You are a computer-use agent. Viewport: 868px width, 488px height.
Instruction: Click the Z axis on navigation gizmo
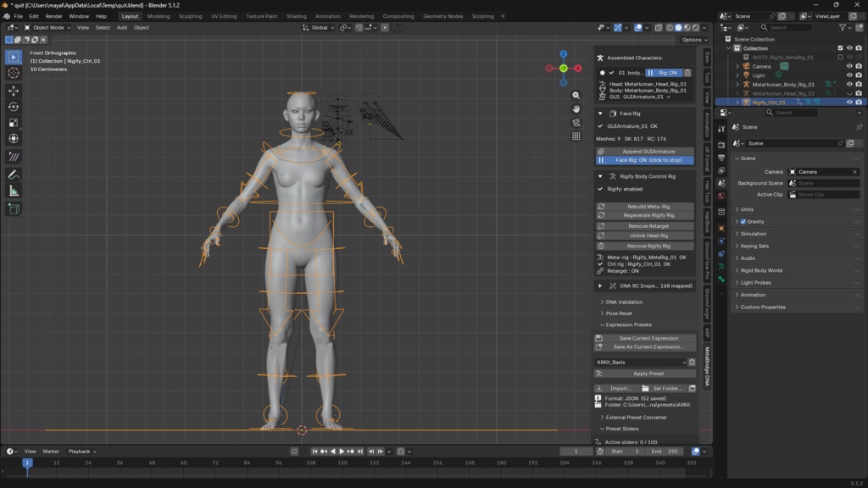[x=563, y=53]
